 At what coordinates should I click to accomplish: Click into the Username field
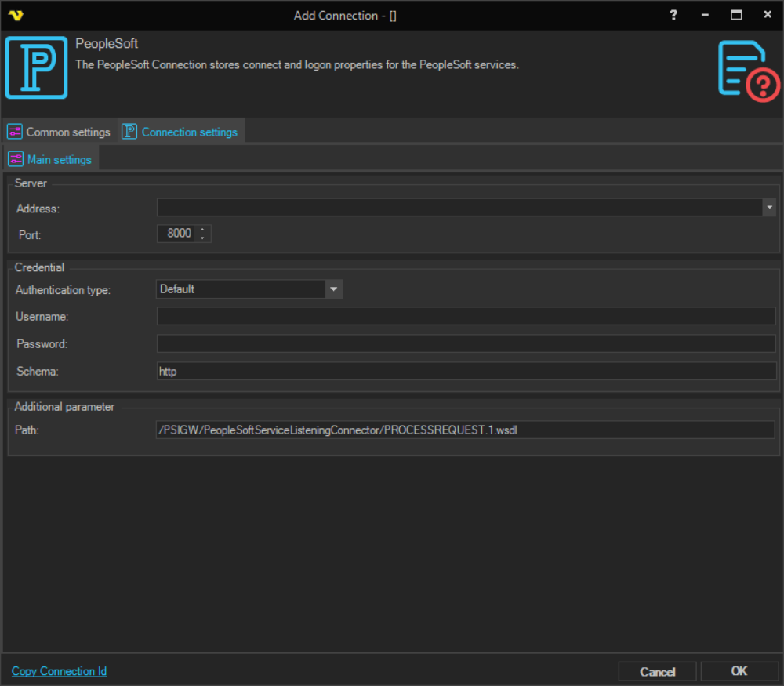(466, 316)
